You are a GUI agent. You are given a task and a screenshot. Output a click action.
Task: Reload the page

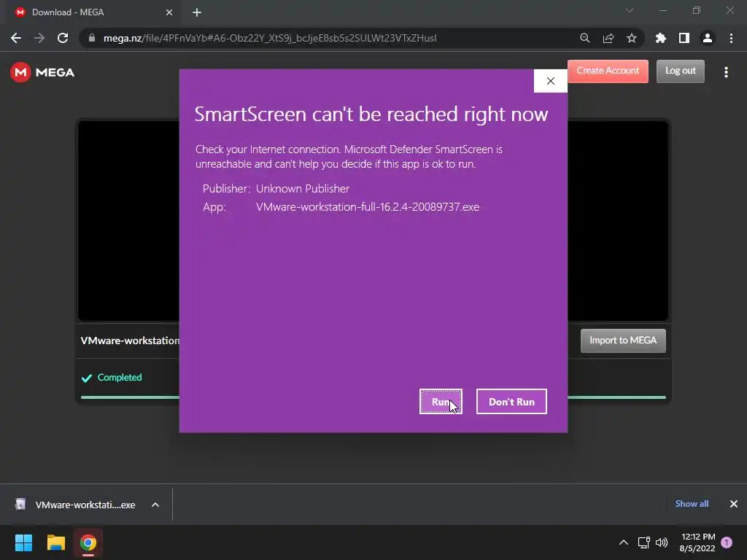point(63,38)
